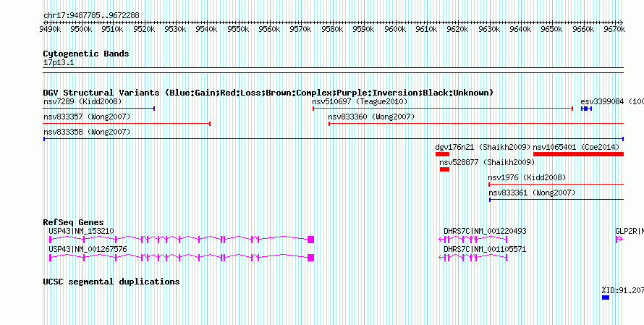The width and height of the screenshot is (644, 325).
Task: Click the nsv510697 red loss bar
Action: click(443, 109)
